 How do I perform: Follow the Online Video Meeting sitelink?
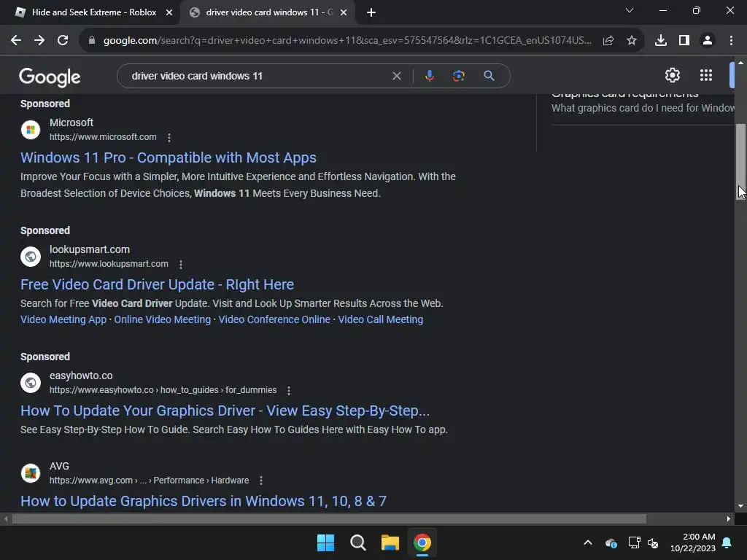pos(163,319)
